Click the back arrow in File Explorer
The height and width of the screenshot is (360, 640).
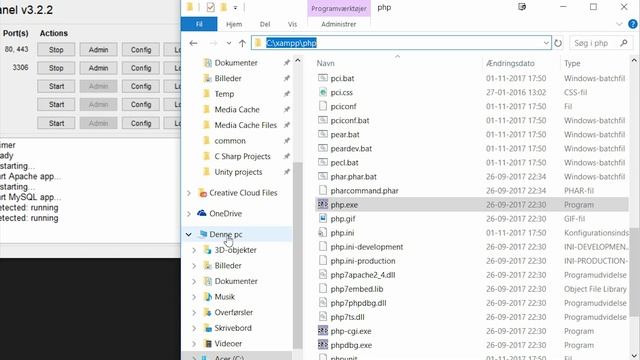click(x=193, y=43)
